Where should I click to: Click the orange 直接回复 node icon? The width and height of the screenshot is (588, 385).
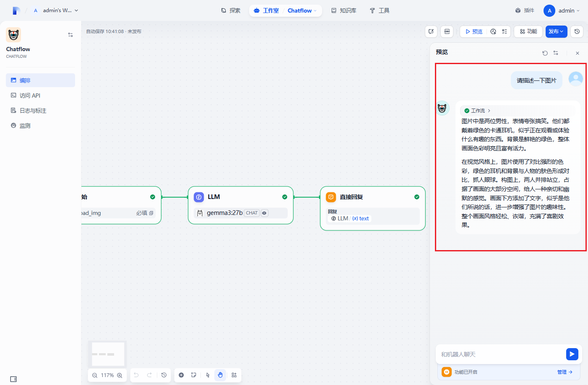point(331,197)
